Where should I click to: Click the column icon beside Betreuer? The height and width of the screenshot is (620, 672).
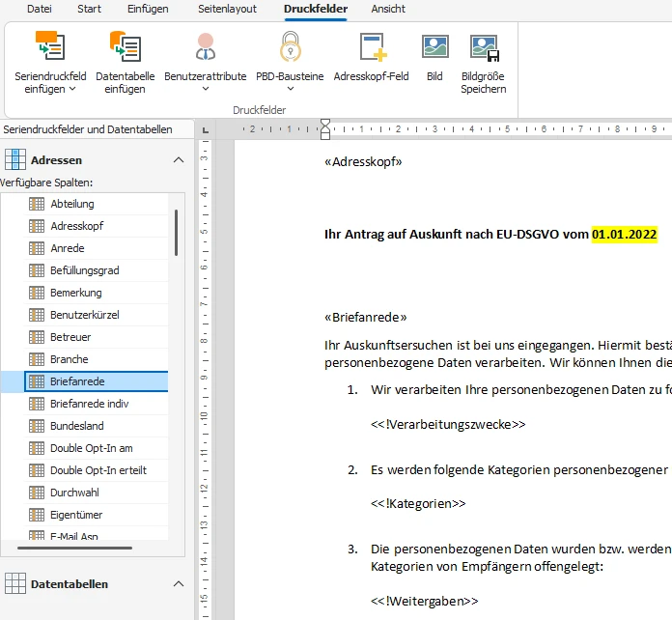[x=37, y=337]
